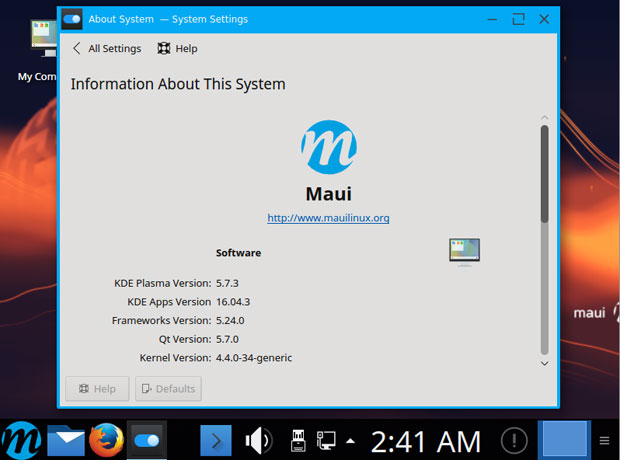Click the scroll down arrow
Image resolution: width=620 pixels, height=460 pixels.
pyautogui.click(x=544, y=363)
